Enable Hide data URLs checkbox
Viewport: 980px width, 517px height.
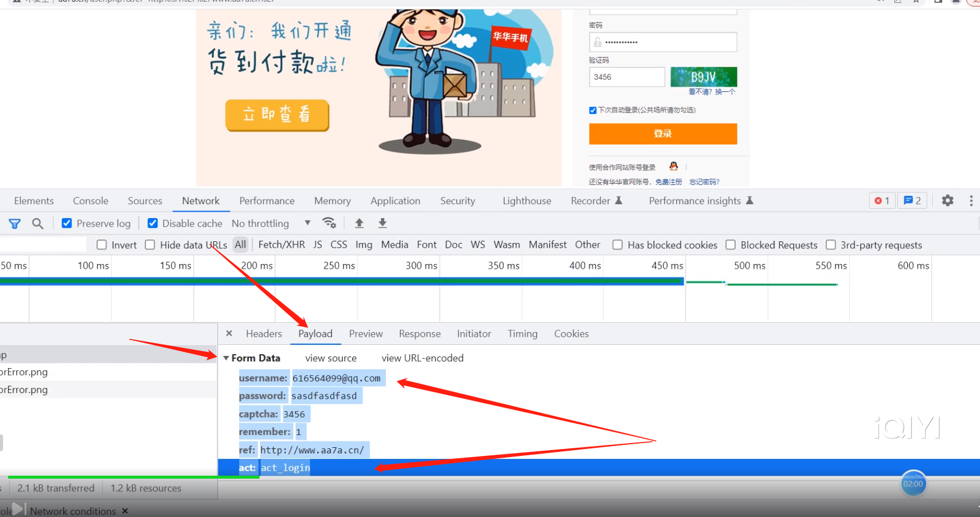pyautogui.click(x=150, y=245)
